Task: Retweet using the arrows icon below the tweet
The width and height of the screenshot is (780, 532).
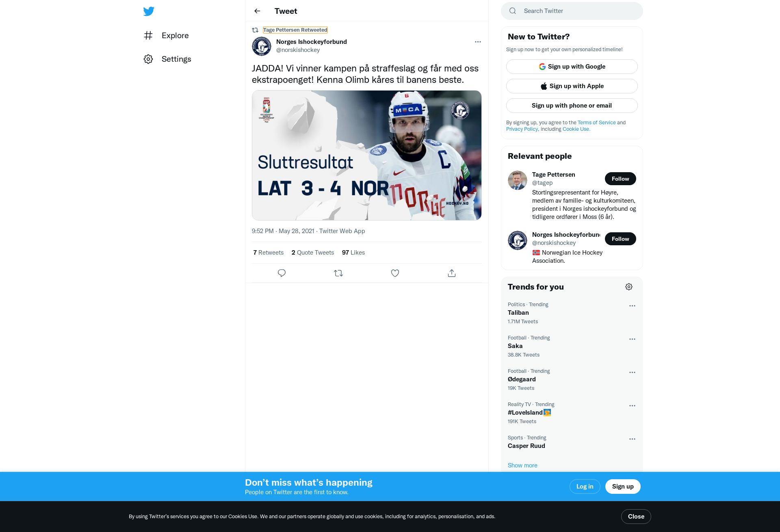Action: tap(338, 273)
